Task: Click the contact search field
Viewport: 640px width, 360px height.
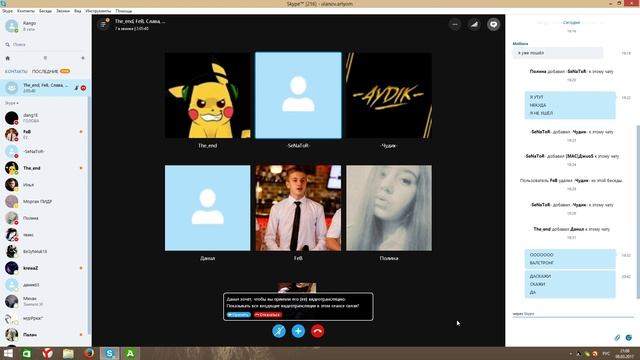Action: click(x=45, y=44)
